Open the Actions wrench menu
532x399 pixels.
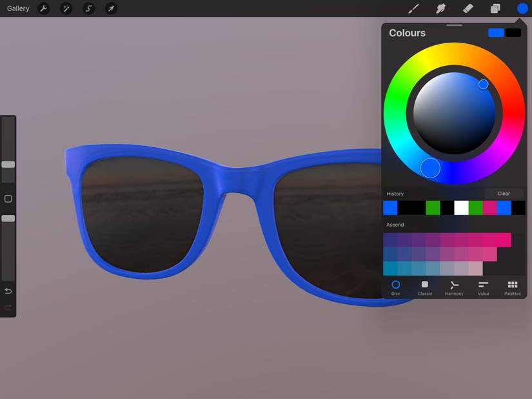43,8
